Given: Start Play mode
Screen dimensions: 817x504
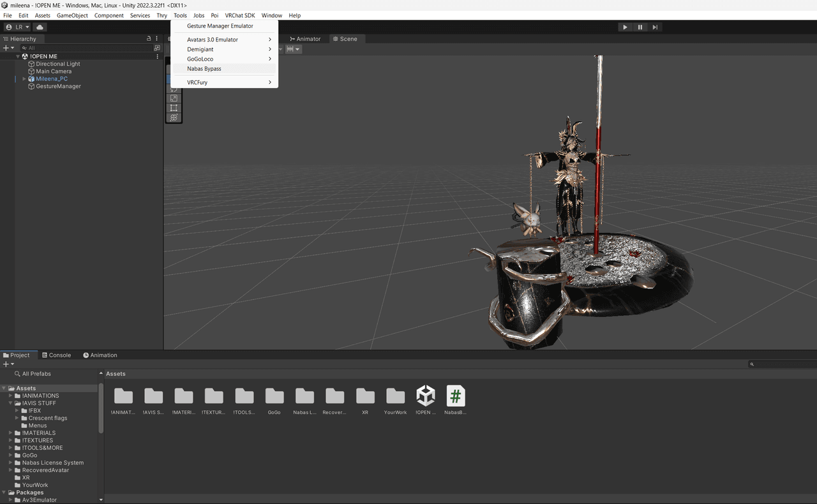Looking at the screenshot, I should 625,27.
